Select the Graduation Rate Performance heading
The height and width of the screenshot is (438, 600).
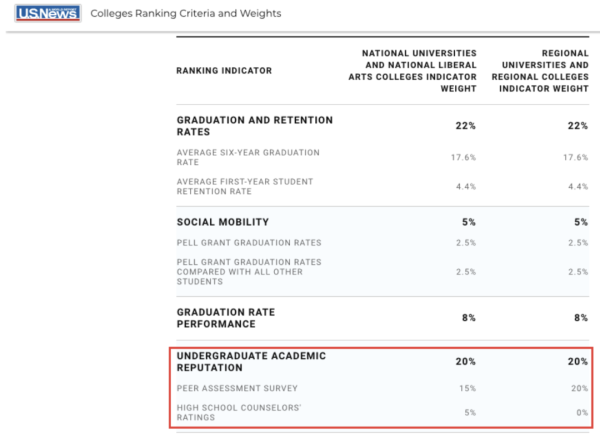click(x=226, y=318)
